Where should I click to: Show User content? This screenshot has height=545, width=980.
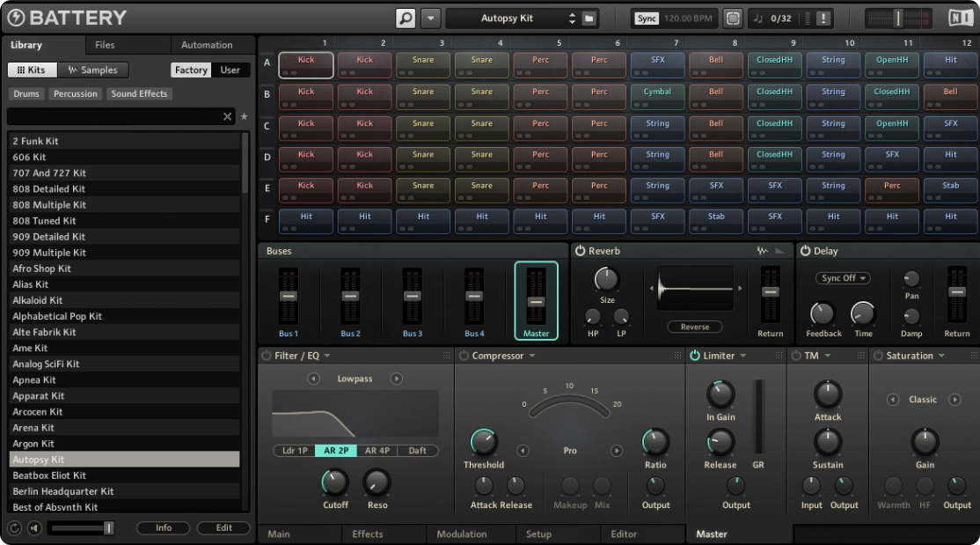pos(230,70)
